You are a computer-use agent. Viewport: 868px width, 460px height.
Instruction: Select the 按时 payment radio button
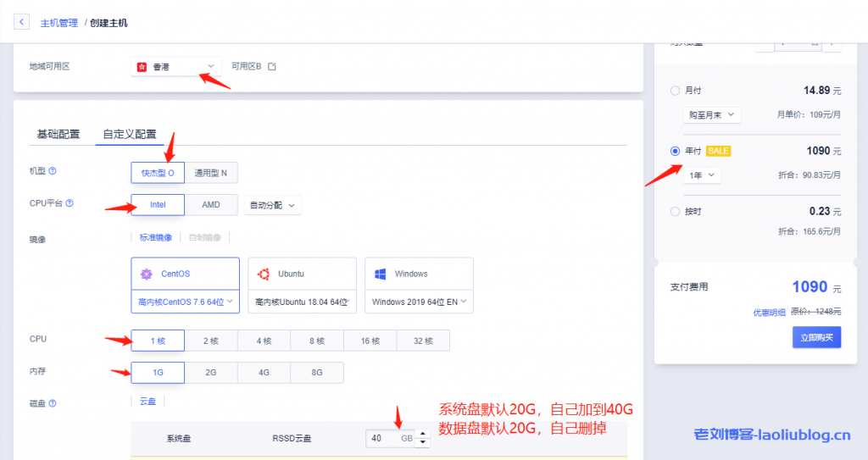tap(675, 211)
